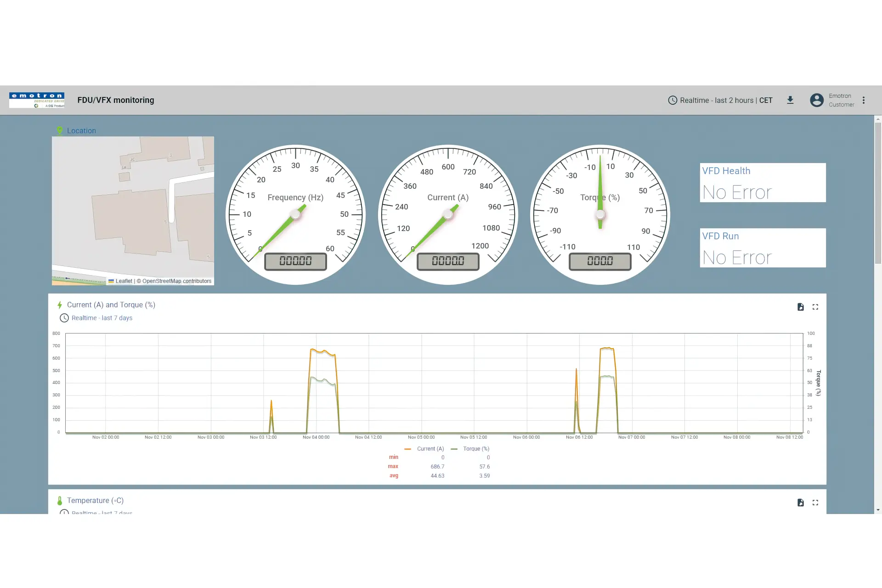Click the green Location pin icon
This screenshot has width=882, height=588.
tap(60, 131)
